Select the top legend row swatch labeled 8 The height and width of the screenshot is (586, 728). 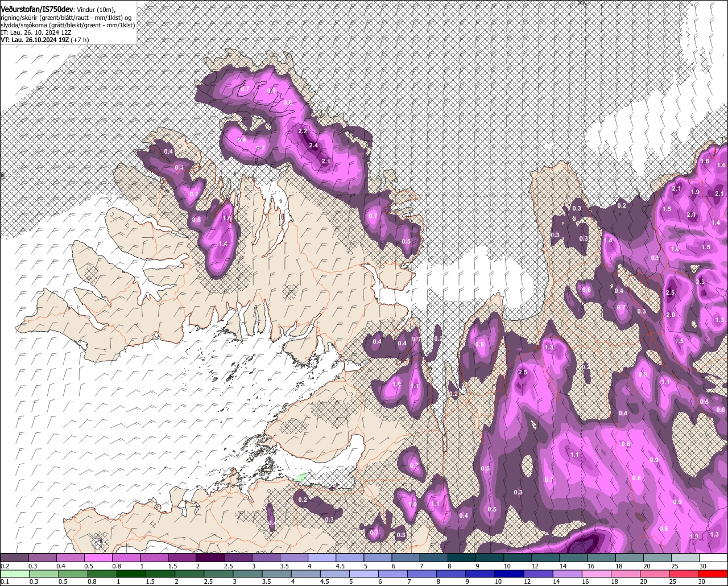pyautogui.click(x=462, y=558)
